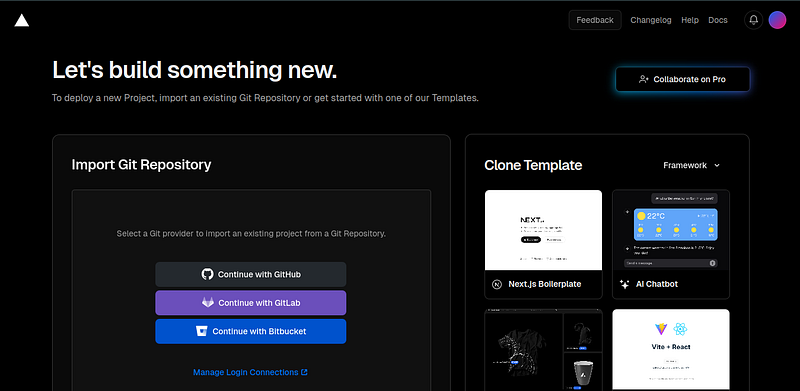This screenshot has width=800, height=391.
Task: Click the Import Git Repository heading
Action: coord(141,164)
